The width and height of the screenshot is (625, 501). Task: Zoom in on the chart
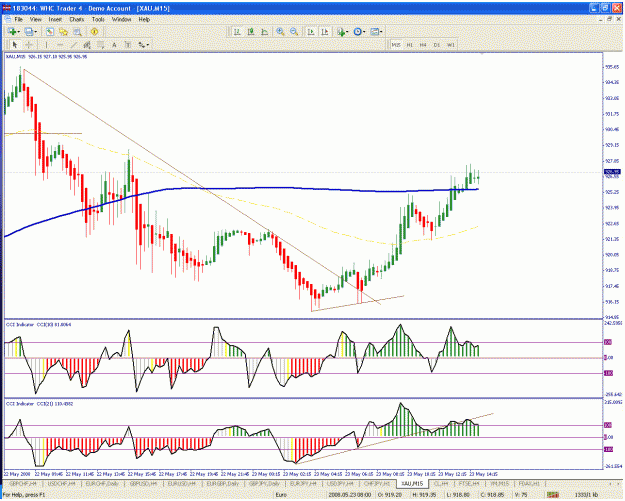(280, 32)
